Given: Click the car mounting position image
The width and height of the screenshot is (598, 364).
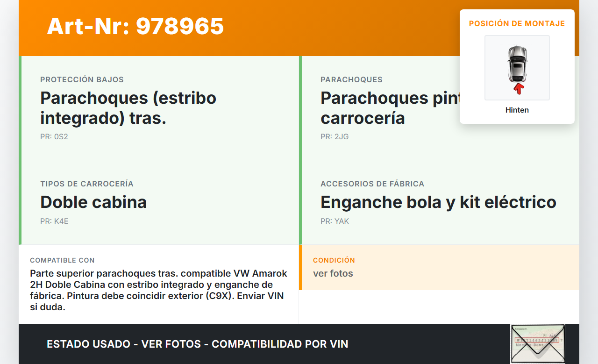Looking at the screenshot, I should pos(517,68).
